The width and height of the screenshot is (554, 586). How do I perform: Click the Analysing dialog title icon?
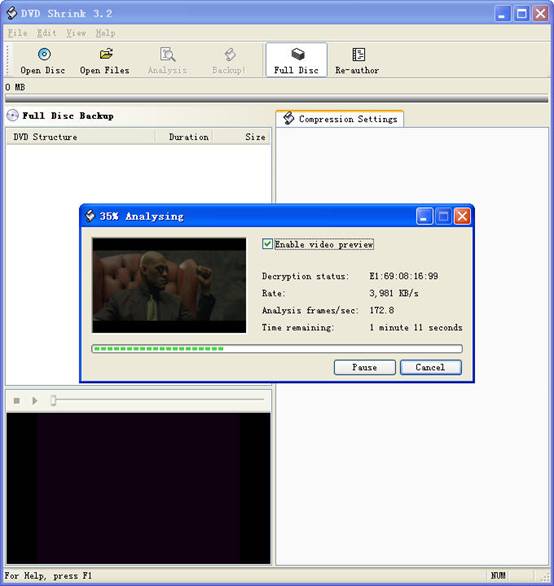pos(90,216)
